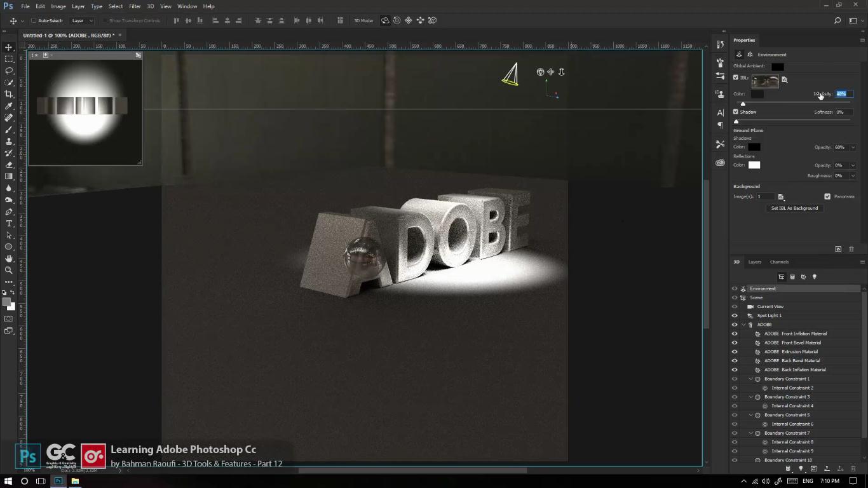Open Windows Start menu
The image size is (868, 488).
click(x=9, y=481)
